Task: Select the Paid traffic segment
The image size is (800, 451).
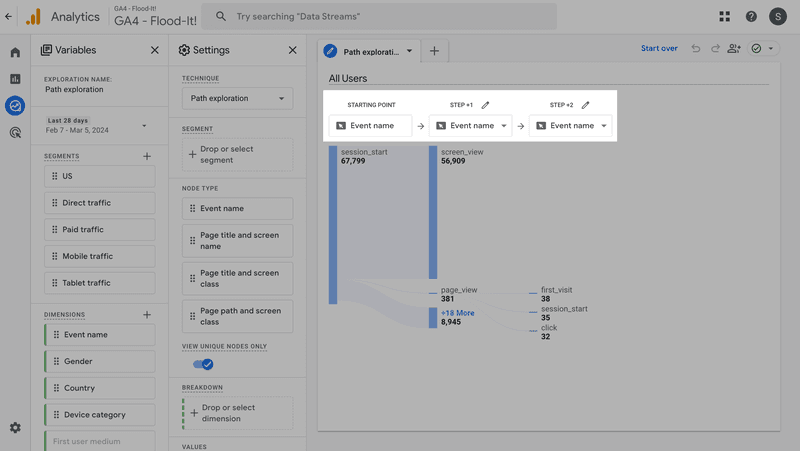Action: (x=99, y=230)
